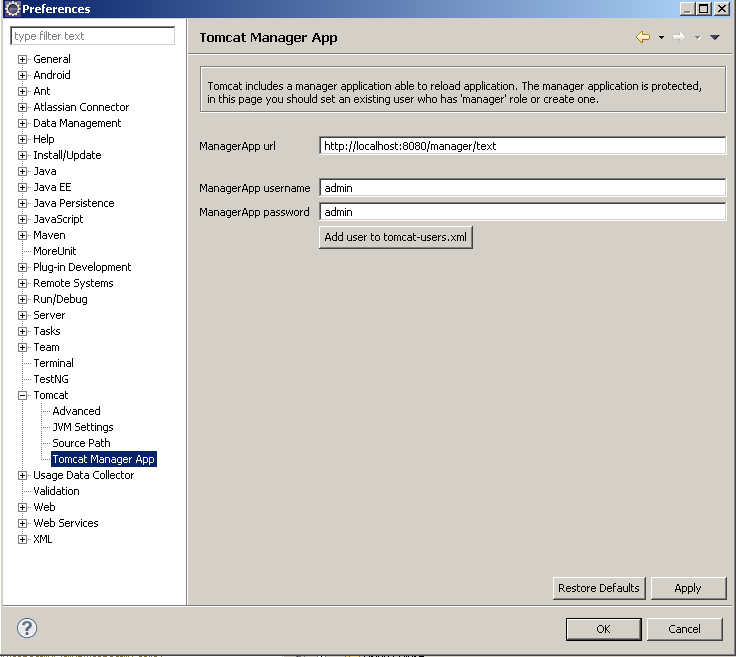Click the back navigation arrow icon

tap(643, 37)
